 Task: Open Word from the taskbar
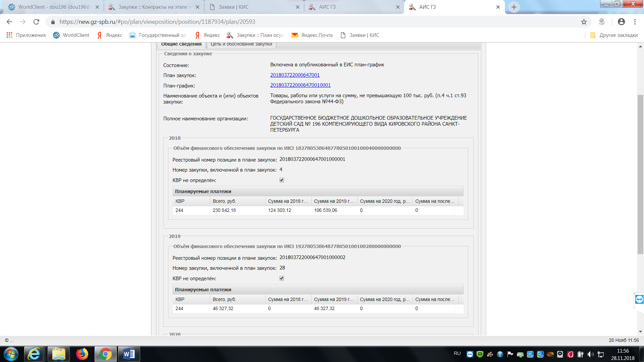pyautogui.click(x=129, y=354)
